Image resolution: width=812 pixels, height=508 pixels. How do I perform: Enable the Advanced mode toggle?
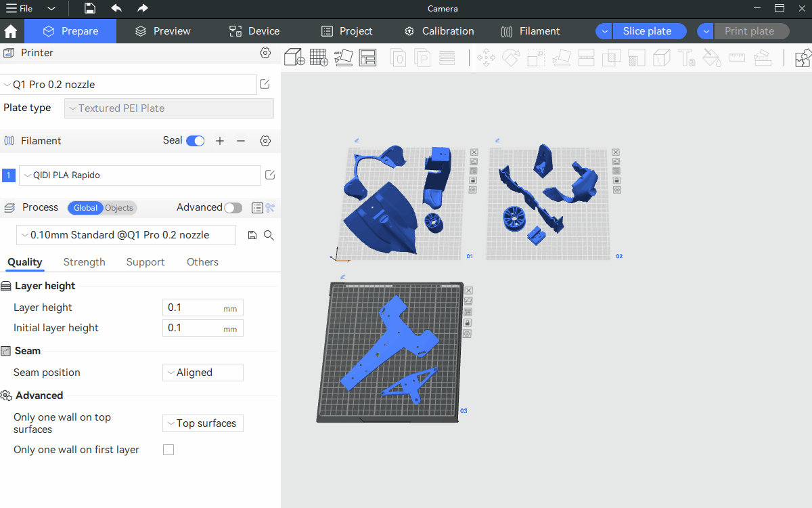click(233, 208)
